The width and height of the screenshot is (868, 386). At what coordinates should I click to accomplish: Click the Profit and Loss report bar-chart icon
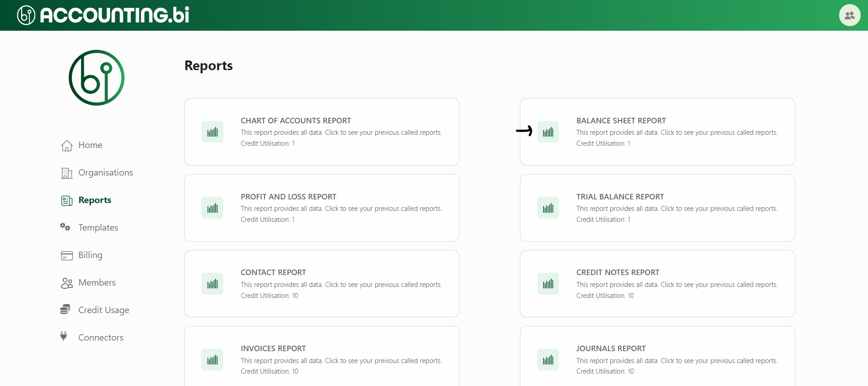(212, 208)
